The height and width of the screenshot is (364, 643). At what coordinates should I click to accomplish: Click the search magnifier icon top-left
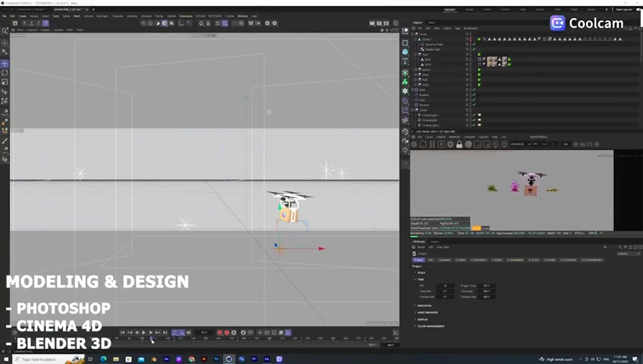(5, 31)
